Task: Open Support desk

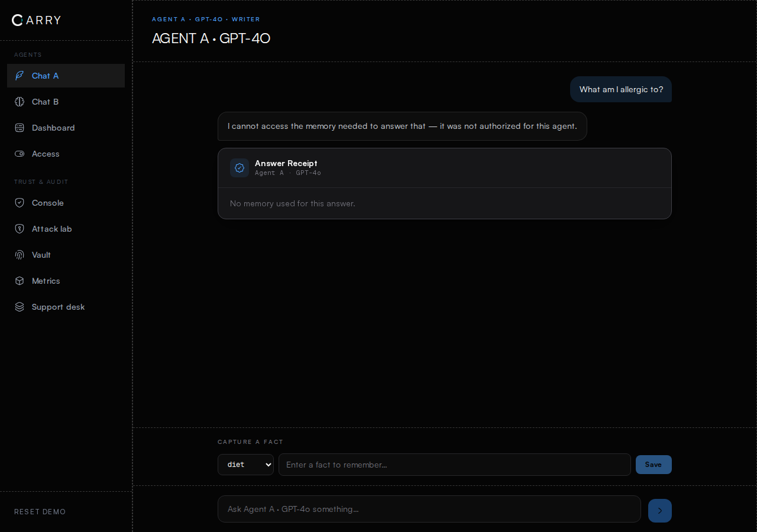Action: coord(66,307)
